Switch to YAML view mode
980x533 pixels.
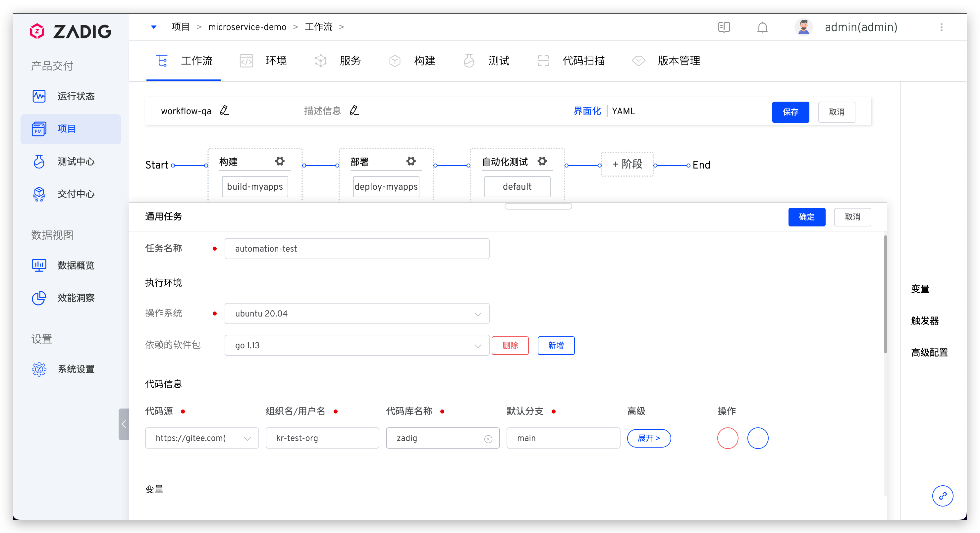pyautogui.click(x=623, y=111)
